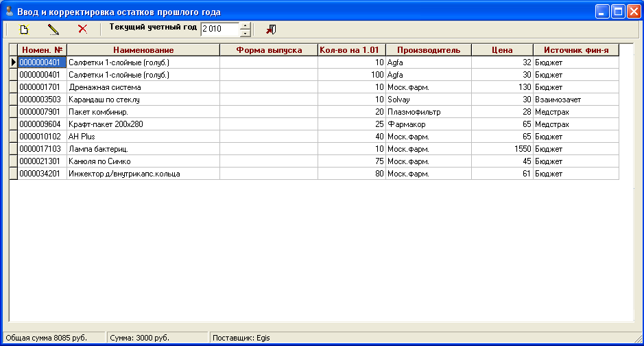The height and width of the screenshot is (346, 644).
Task: Click the price cell 130
Action: (x=502, y=87)
